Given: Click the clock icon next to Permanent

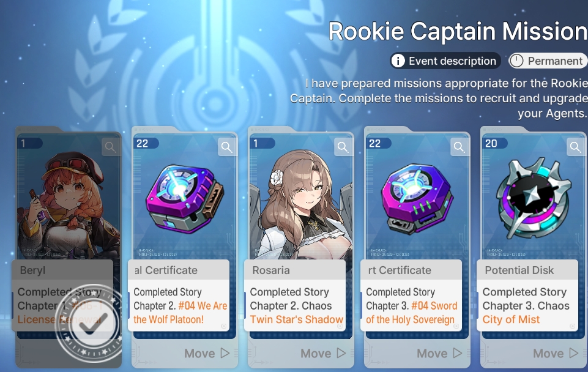Looking at the screenshot, I should coord(517,61).
